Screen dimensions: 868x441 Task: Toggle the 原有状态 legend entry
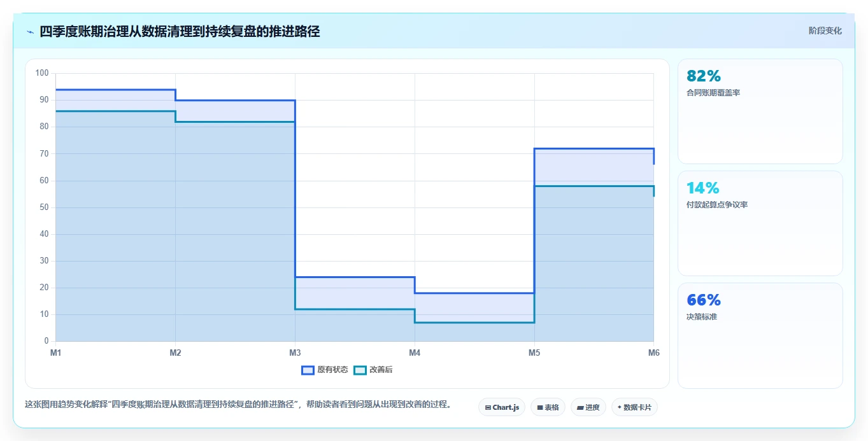(x=325, y=370)
